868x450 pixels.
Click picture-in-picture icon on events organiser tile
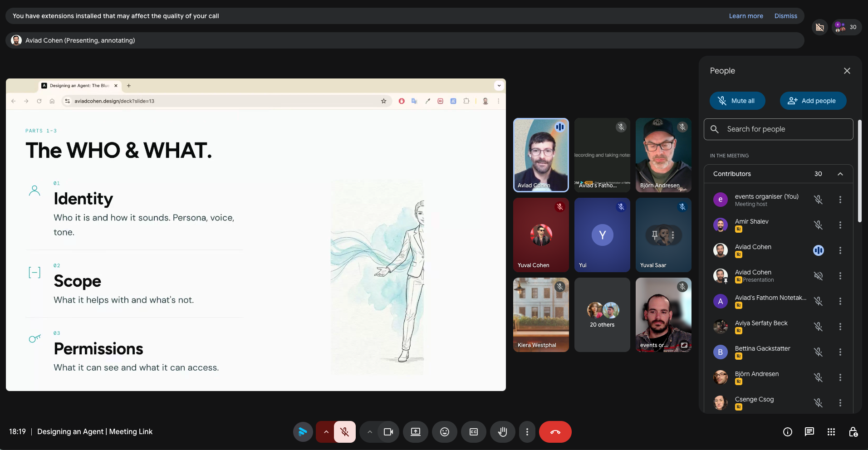tap(684, 345)
